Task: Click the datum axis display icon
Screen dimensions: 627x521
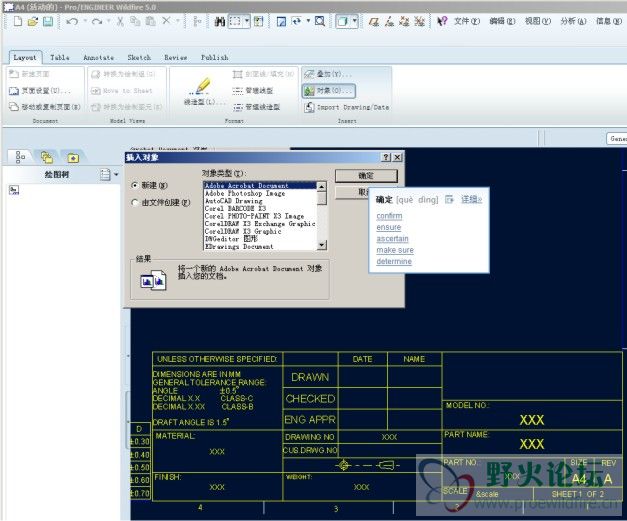Action: tap(389, 21)
